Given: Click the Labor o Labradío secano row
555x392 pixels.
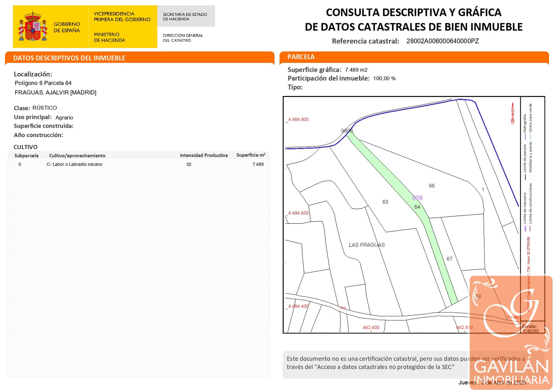Looking at the screenshot, I should point(74,164).
